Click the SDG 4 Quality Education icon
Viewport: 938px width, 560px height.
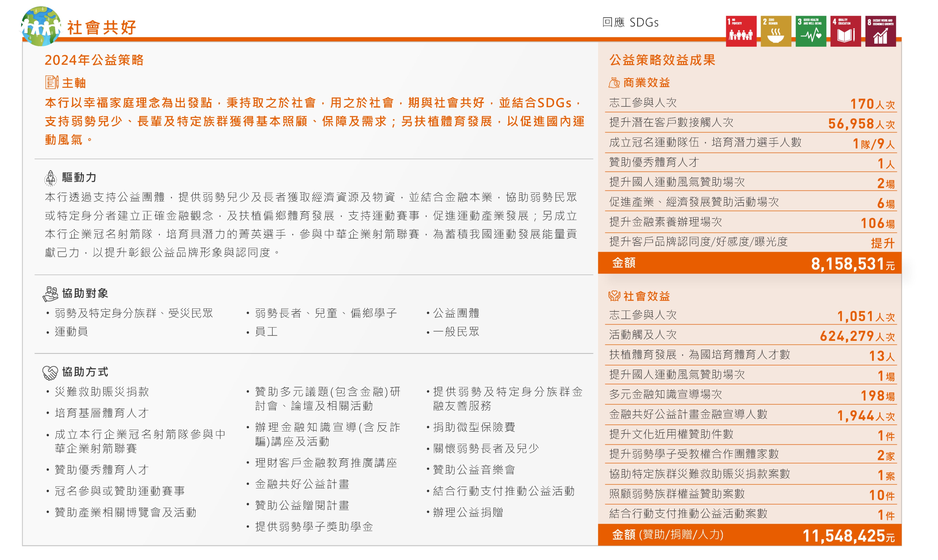[x=845, y=31]
